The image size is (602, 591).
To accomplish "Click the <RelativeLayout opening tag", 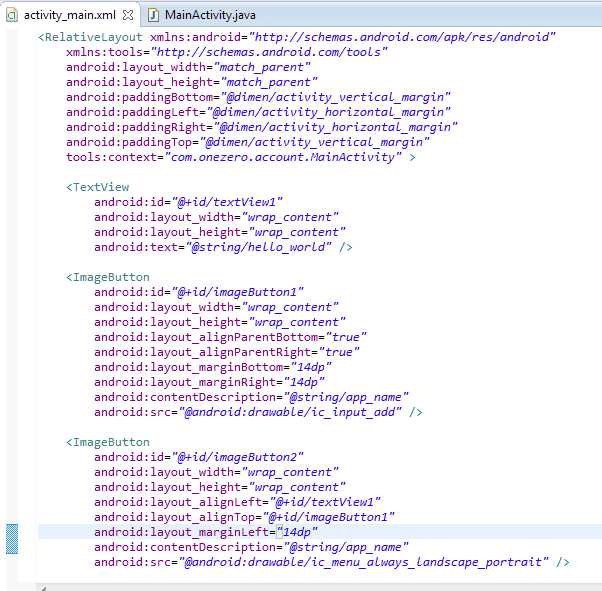I will (90, 37).
